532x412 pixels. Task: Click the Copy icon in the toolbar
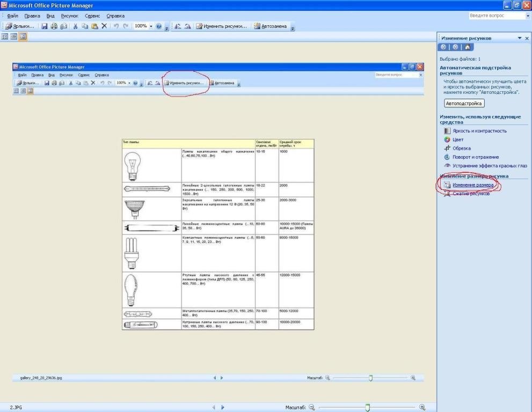pos(85,26)
